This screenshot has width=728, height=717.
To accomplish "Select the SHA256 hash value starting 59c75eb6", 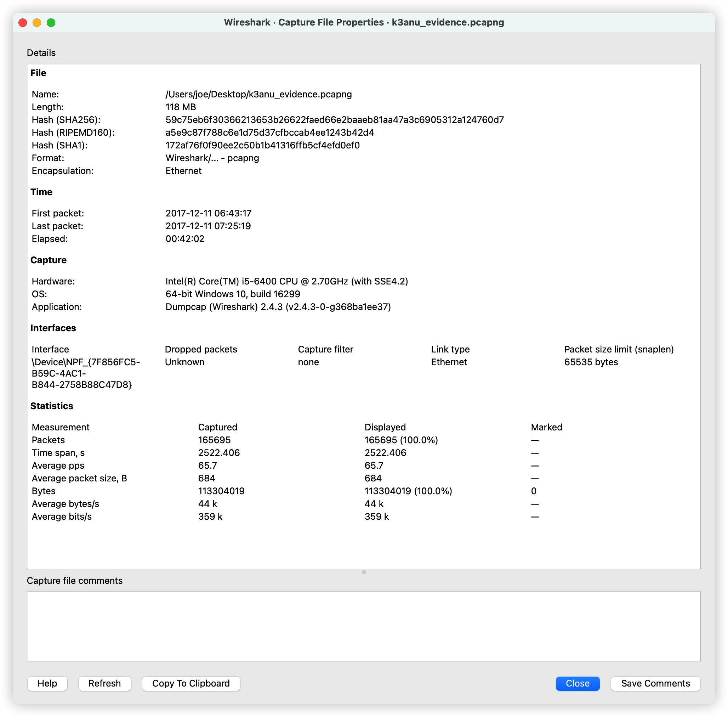I will pos(335,120).
